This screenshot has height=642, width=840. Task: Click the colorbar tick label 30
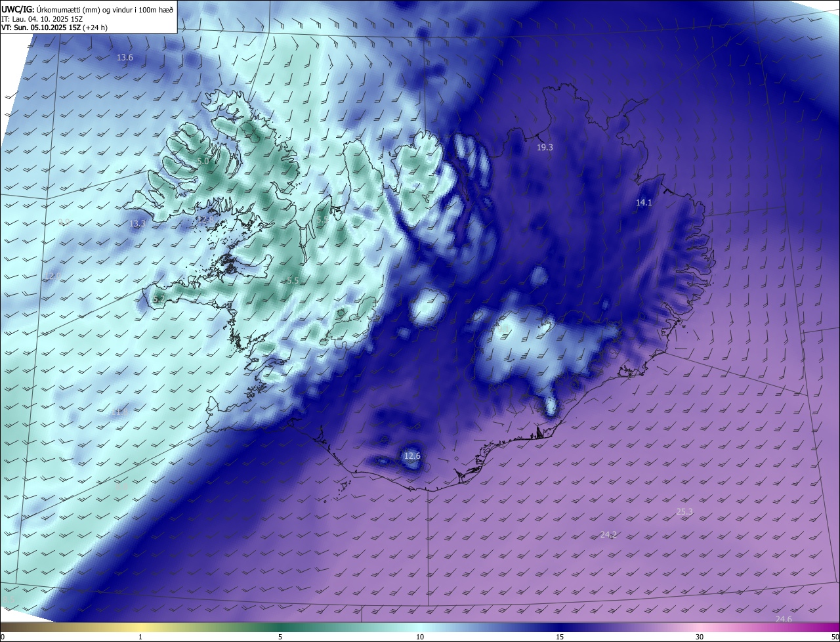[x=700, y=637]
